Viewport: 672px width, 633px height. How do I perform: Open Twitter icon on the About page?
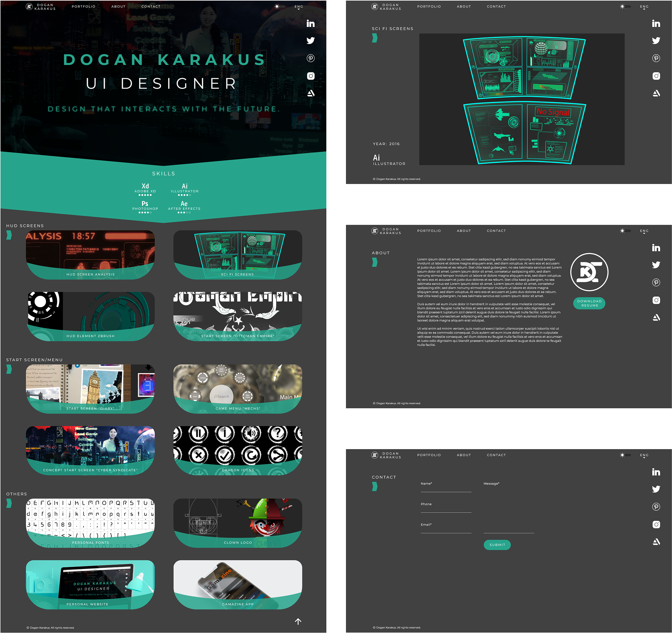tap(656, 265)
